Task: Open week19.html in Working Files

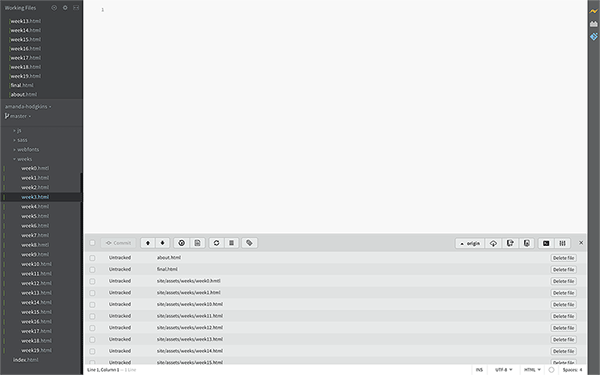Action: click(x=25, y=76)
